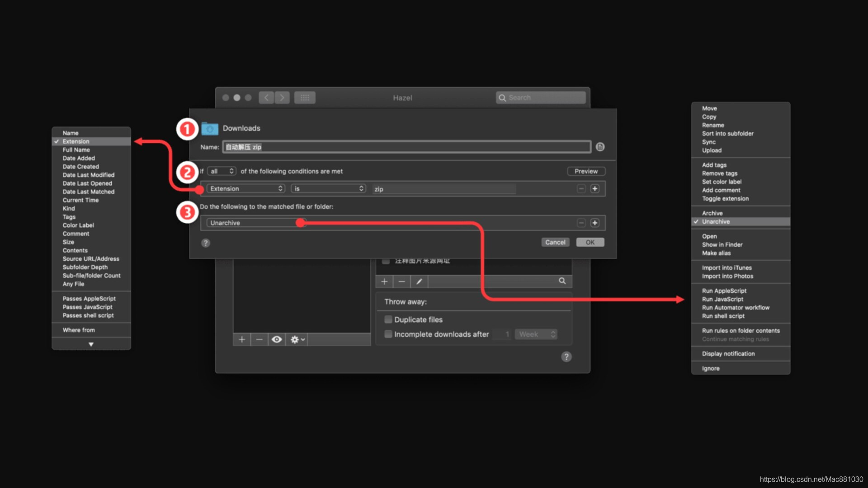Select Extension in the attribute menu

point(91,141)
